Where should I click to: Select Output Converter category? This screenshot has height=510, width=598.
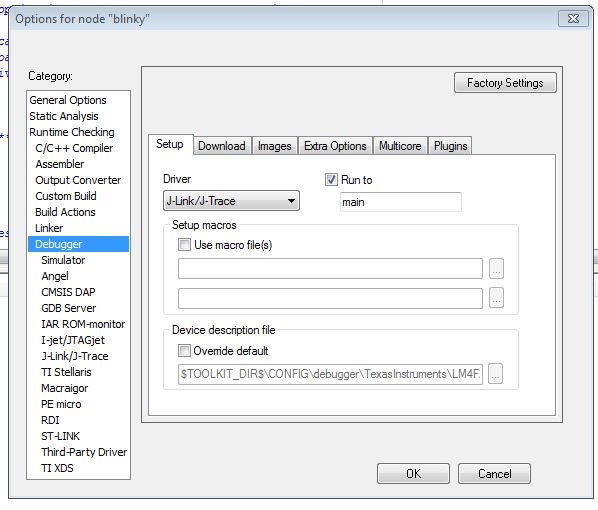[78, 180]
